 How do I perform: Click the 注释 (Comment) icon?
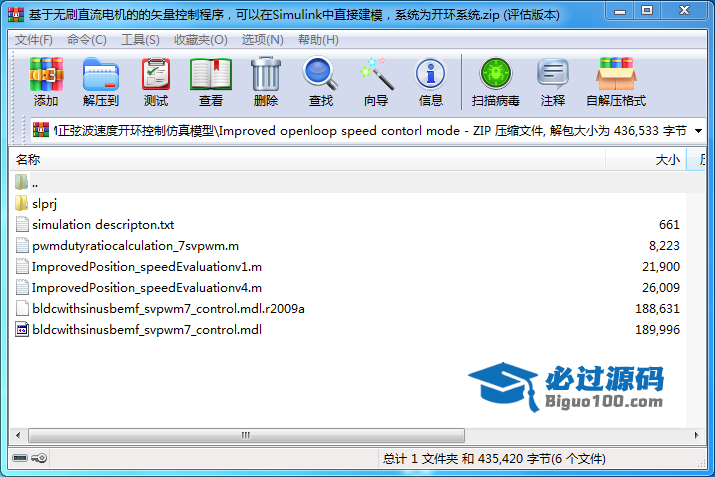tap(553, 74)
